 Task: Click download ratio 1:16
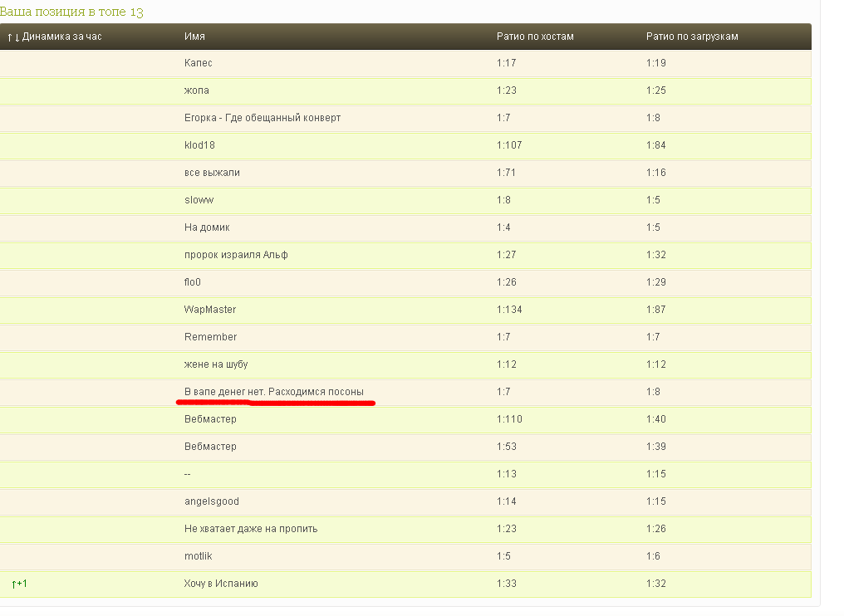pyautogui.click(x=655, y=173)
